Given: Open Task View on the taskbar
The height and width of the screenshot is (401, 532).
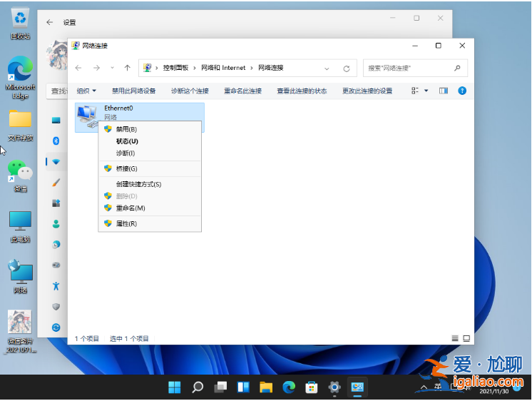Looking at the screenshot, I should click(220, 387).
